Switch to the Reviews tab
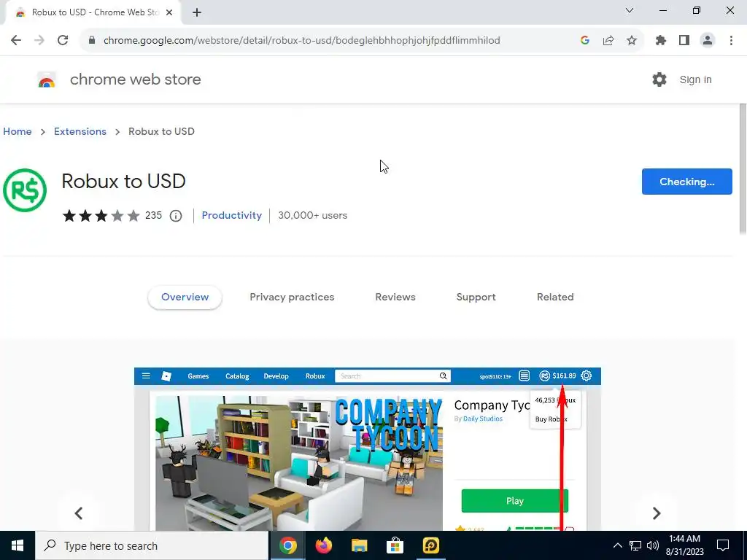This screenshot has width=747, height=560. [395, 297]
